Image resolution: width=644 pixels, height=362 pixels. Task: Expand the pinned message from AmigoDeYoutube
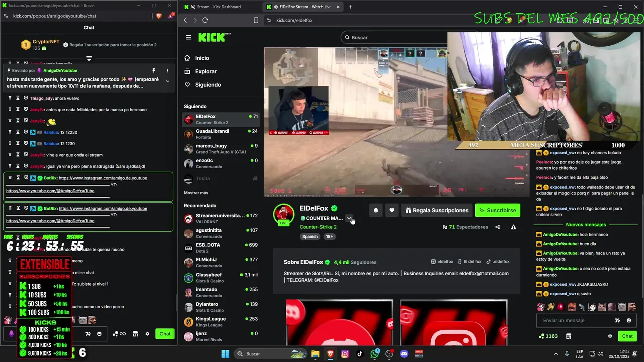(168, 81)
